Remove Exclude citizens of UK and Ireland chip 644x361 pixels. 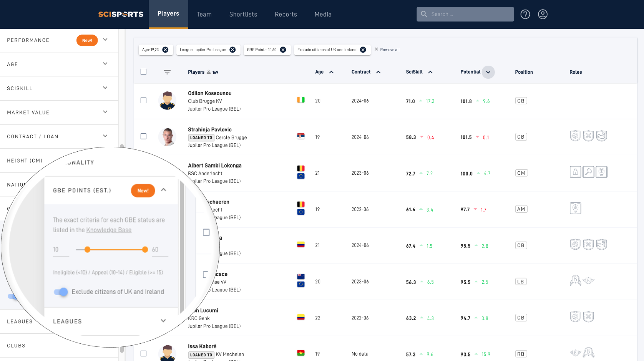363,50
